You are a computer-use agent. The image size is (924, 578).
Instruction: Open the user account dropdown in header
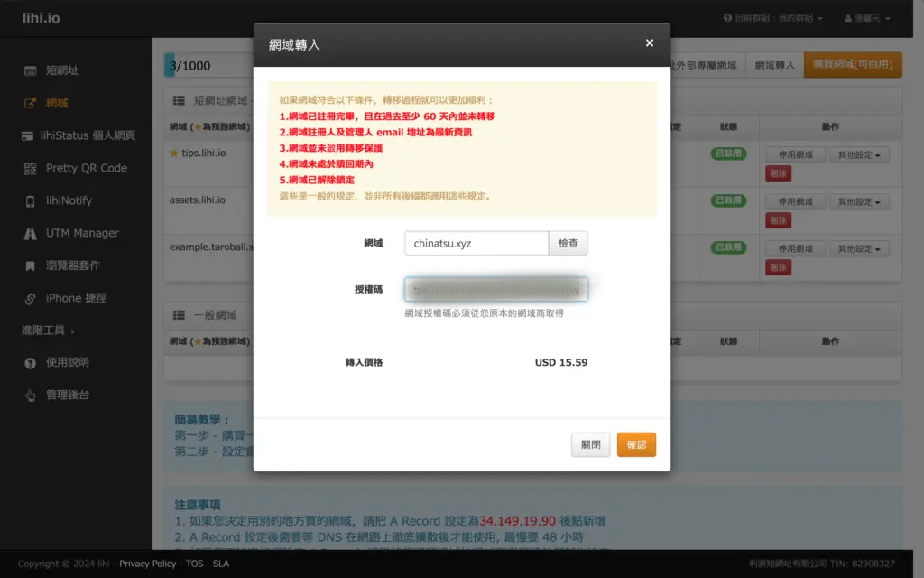[x=867, y=18]
